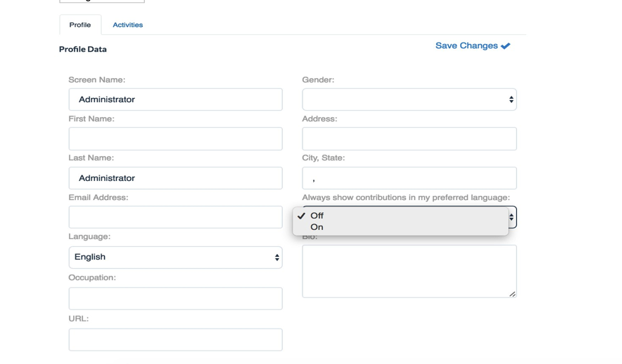
Task: Select the Off option in the dropdown
Action: (x=317, y=216)
